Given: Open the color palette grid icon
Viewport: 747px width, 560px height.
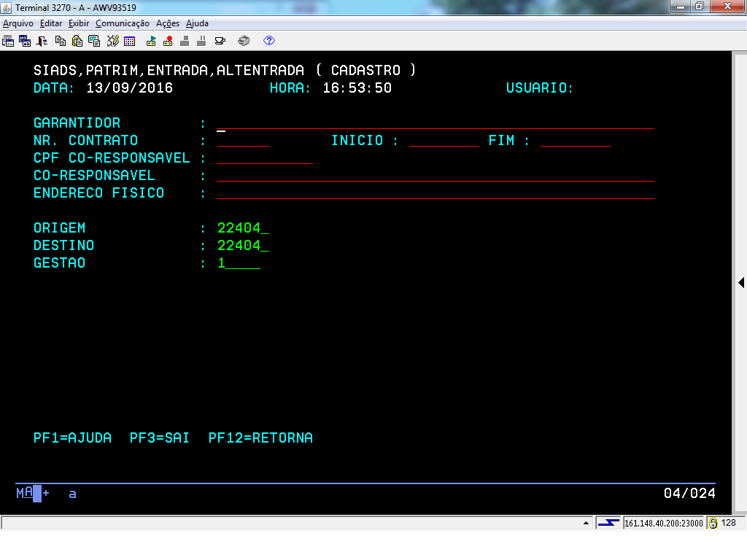Looking at the screenshot, I should tap(130, 41).
